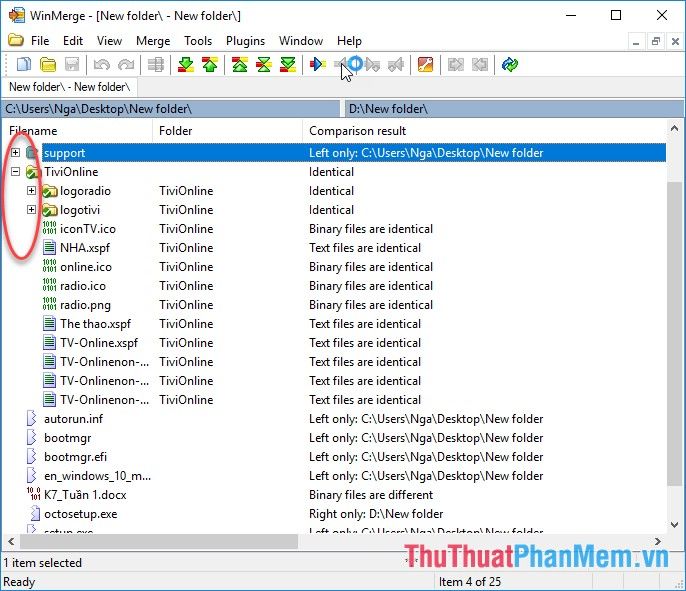
Task: Click the Redo toolbar icon
Action: 126,65
